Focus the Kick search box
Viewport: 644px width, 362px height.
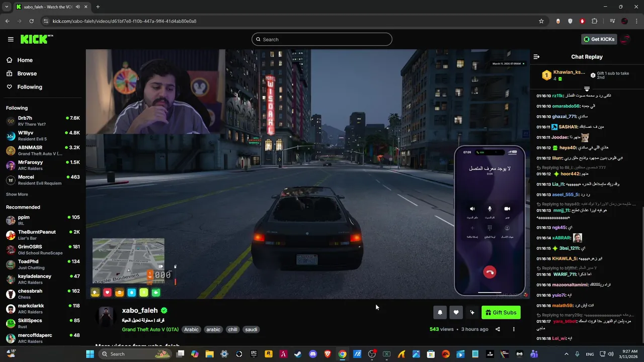pos(322,39)
